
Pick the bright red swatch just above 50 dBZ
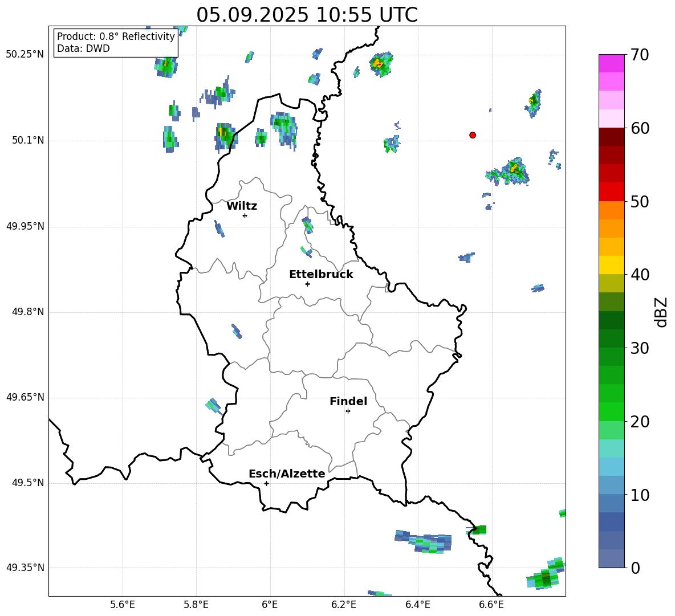coord(611,191)
